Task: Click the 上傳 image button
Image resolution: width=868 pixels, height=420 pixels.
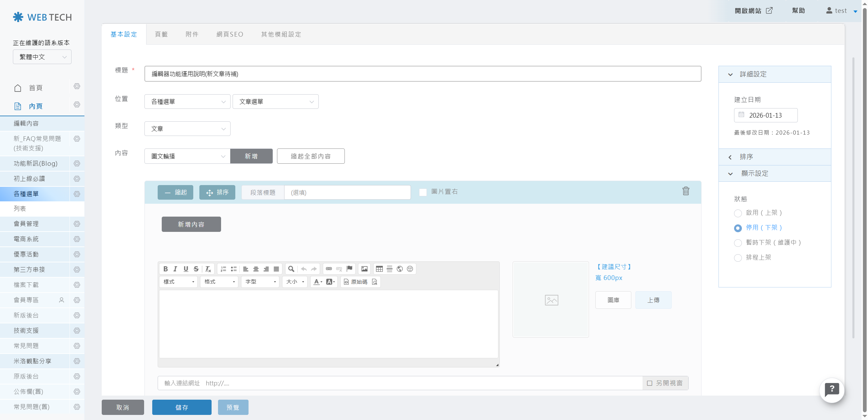Action: [653, 300]
